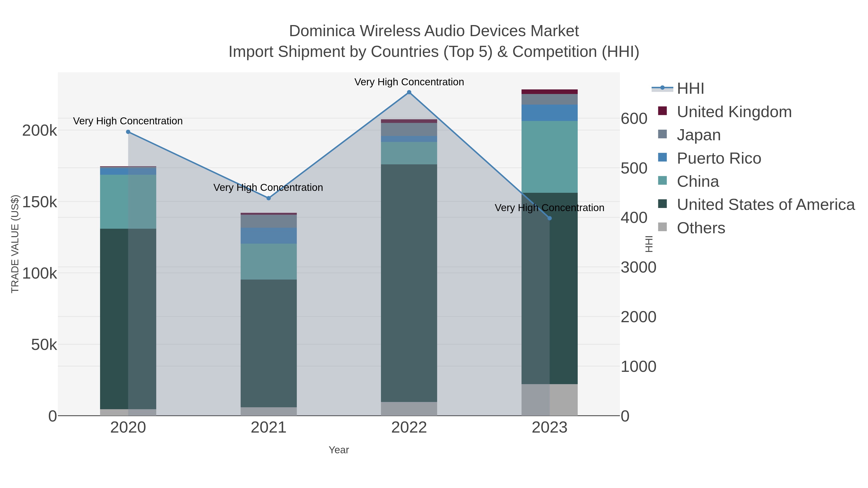Click the 2022 Japan bar segment

coord(409,130)
